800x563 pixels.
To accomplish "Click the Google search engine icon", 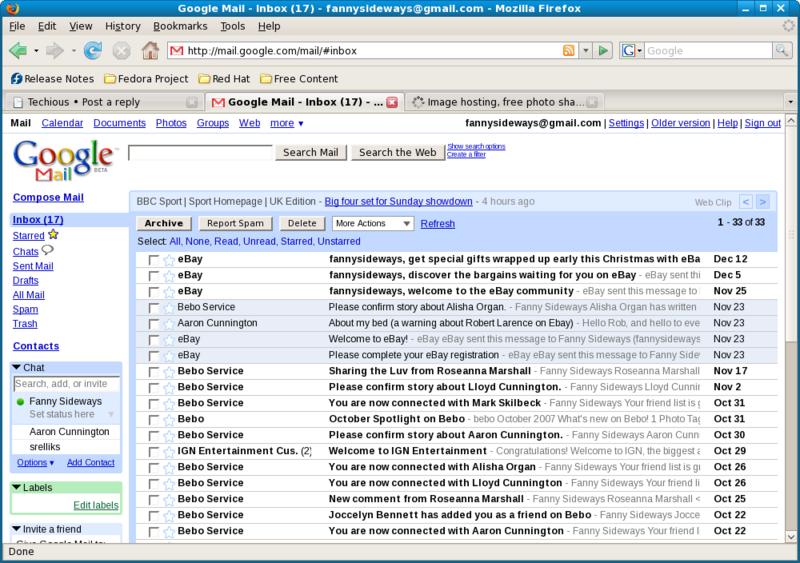I will [x=629, y=51].
